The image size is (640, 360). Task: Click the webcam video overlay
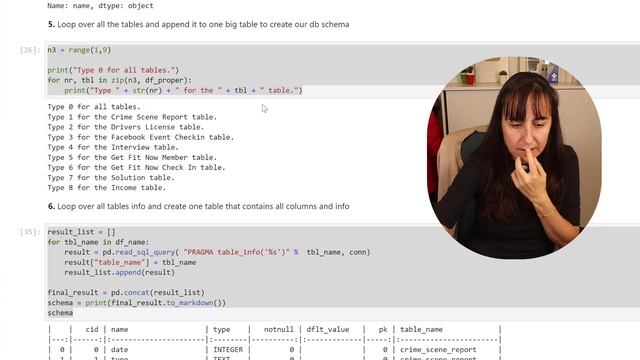click(x=514, y=158)
